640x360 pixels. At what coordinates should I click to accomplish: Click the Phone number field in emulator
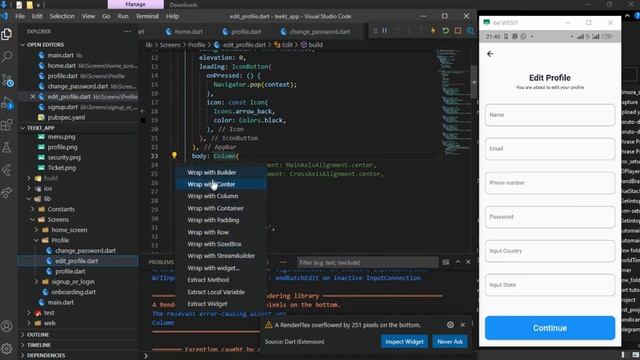pos(550,183)
